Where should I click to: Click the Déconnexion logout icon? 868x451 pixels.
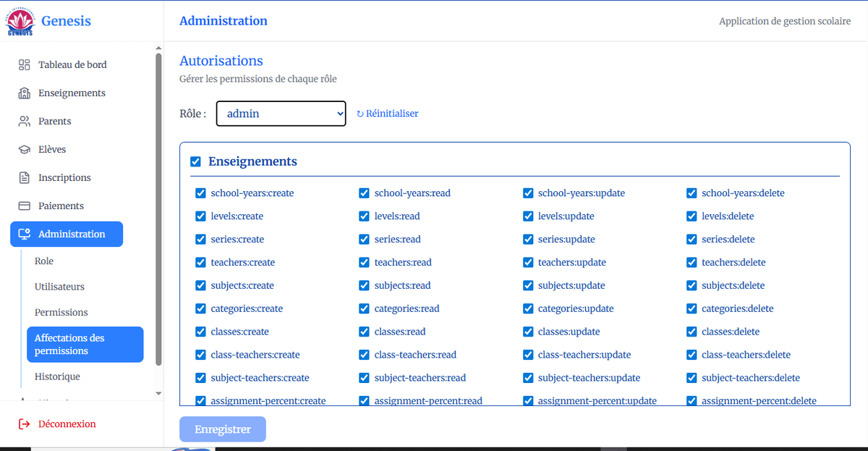pos(24,423)
